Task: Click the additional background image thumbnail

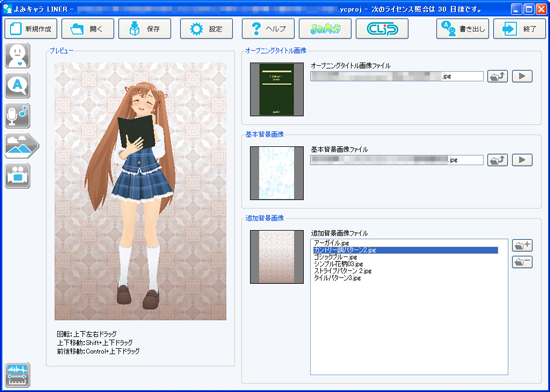Action: (x=277, y=257)
